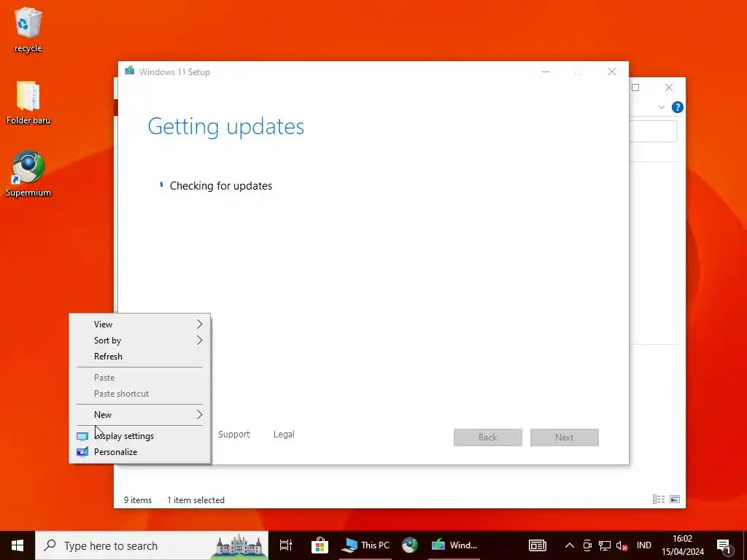Choose Personalize from the context menu
747x560 pixels.
point(139,452)
